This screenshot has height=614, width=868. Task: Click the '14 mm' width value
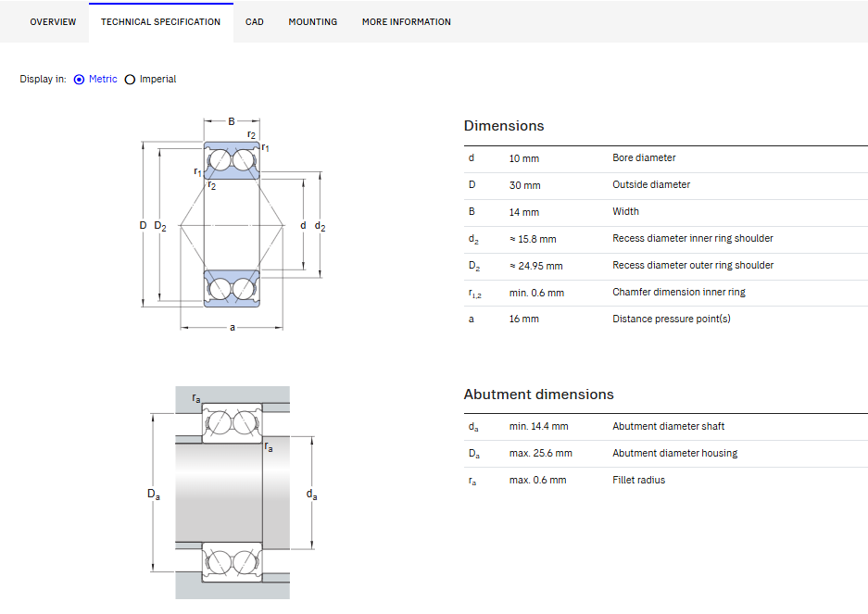pyautogui.click(x=523, y=212)
